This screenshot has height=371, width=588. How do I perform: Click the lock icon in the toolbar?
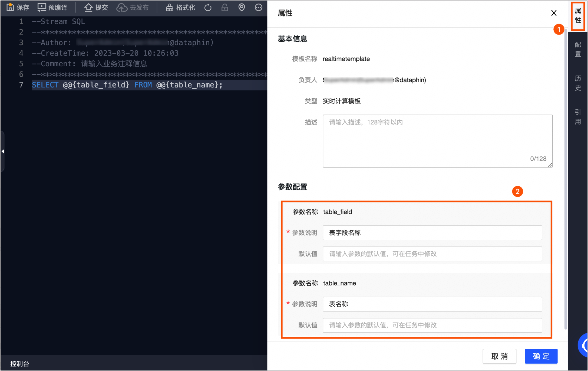225,7
